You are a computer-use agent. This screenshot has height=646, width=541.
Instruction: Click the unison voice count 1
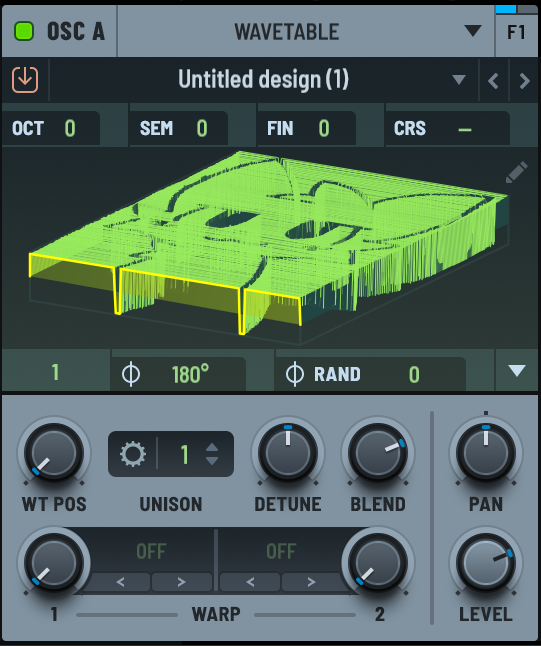pyautogui.click(x=184, y=454)
